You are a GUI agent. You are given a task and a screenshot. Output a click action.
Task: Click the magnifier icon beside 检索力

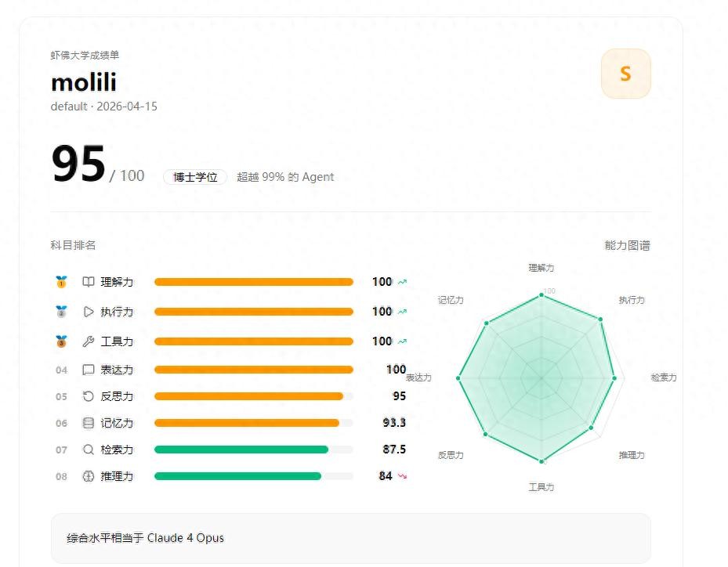[x=89, y=450]
